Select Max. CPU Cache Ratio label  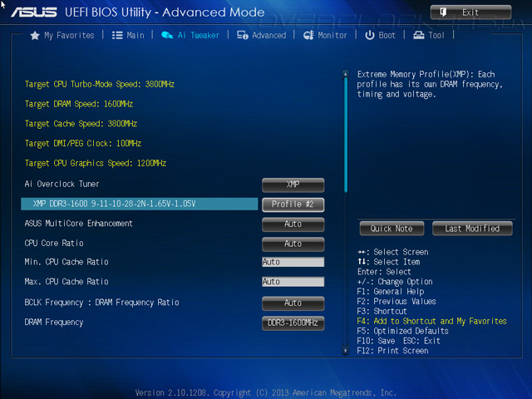point(66,282)
